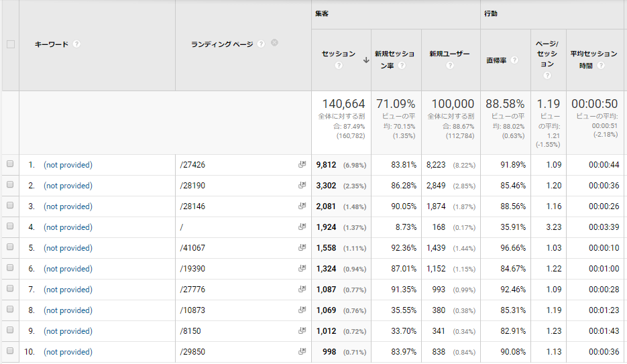The image size is (627, 364).
Task: Click (not provided) keyword link in row 7
Action: click(68, 290)
